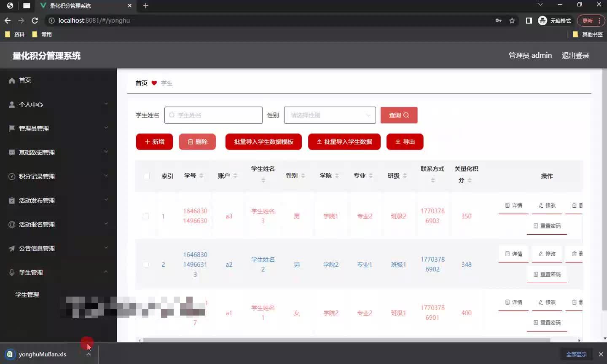Click the chat icon beside 基础数据管理
Screen dimensions: 607x364
click(x=12, y=153)
